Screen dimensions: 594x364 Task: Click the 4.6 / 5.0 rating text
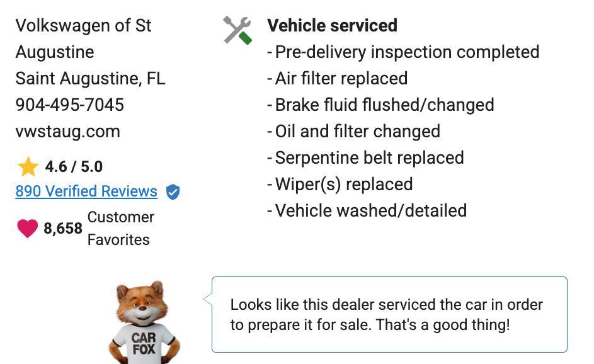[x=74, y=167]
